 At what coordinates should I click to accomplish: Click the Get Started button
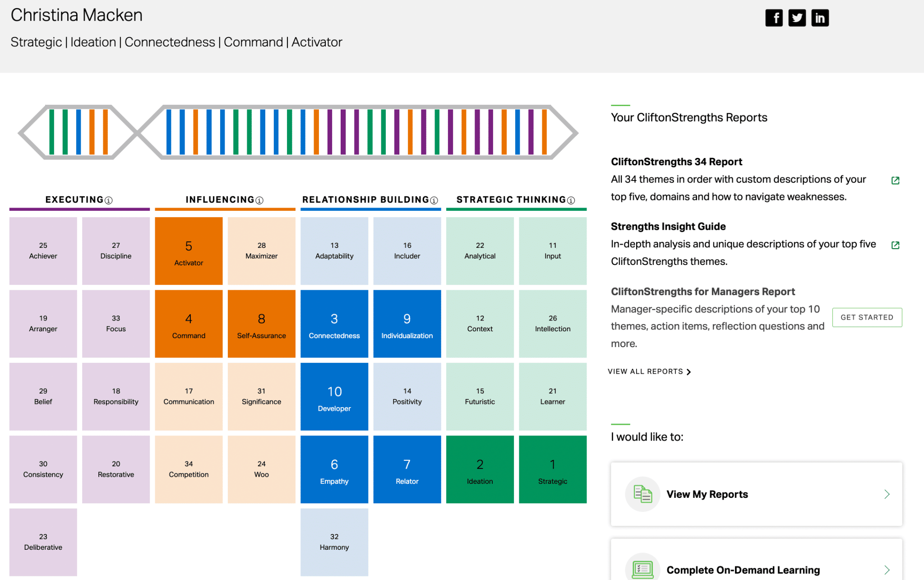click(867, 317)
